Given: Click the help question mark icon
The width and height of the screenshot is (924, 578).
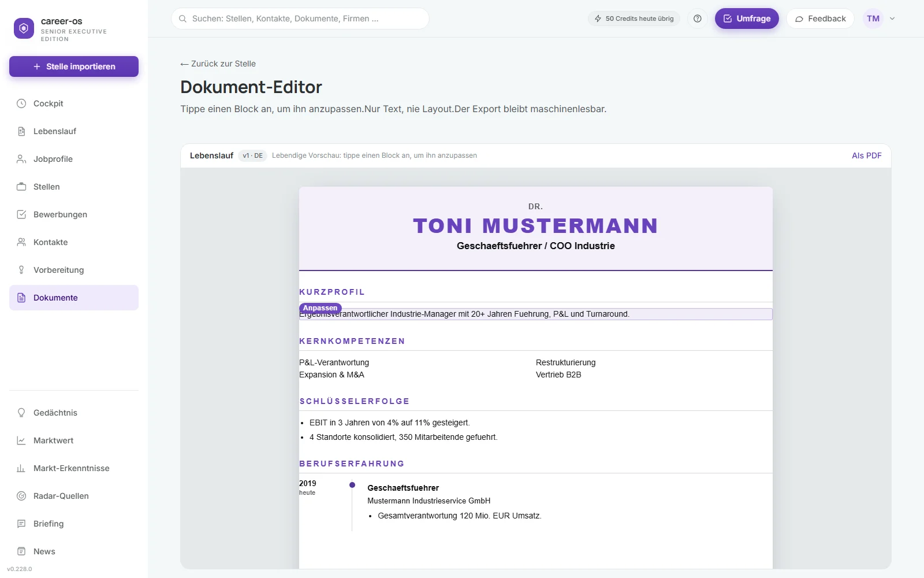Looking at the screenshot, I should (698, 18).
